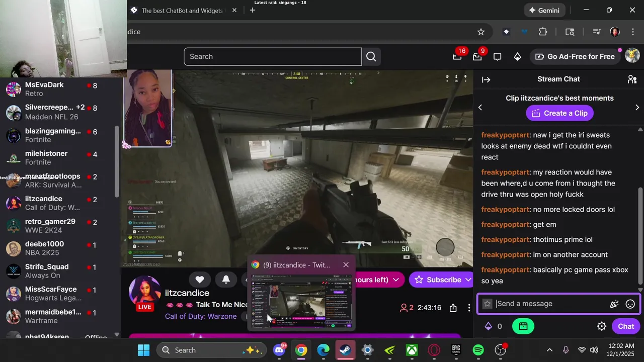Bookmark this page with the star icon
Screen dimensions: 644x362
[481, 32]
